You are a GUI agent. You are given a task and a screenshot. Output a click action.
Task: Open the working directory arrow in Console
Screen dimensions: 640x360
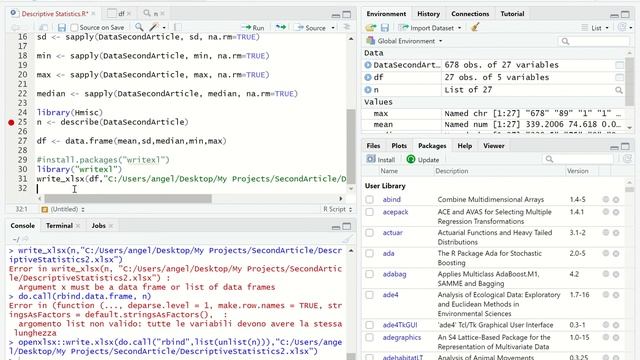[x=25, y=239]
